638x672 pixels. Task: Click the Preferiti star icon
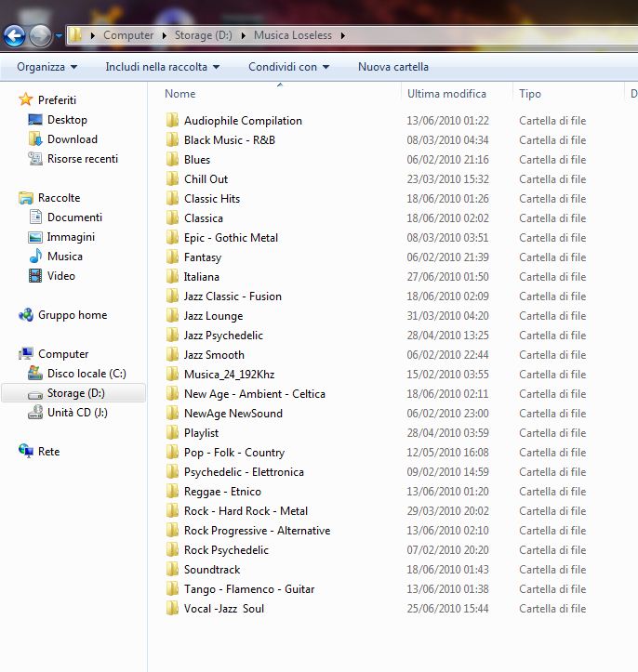click(26, 99)
